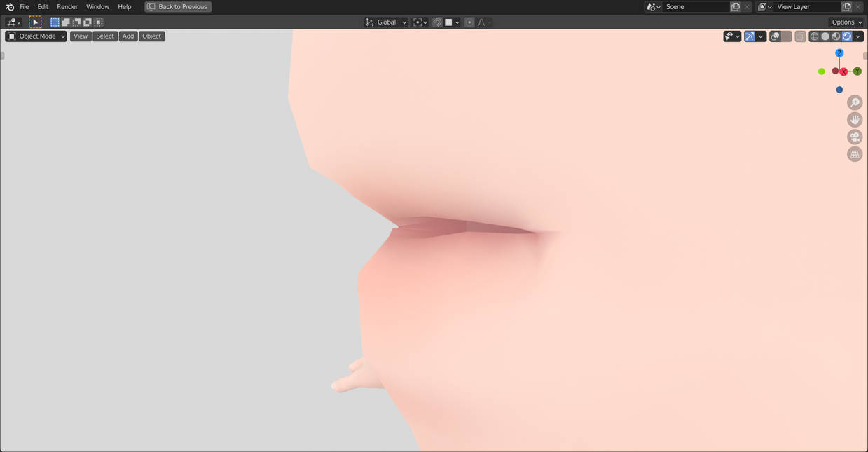
Task: Open Object Mode interaction dropdown
Action: coord(36,36)
